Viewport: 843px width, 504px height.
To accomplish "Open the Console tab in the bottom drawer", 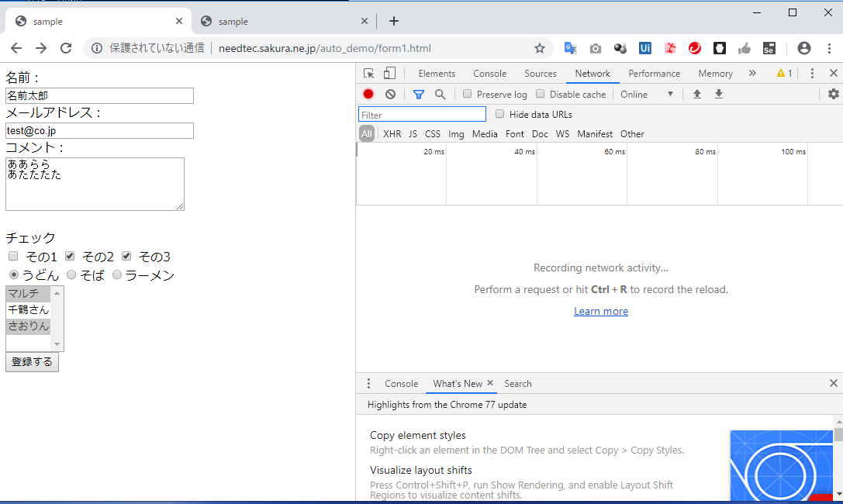I will point(401,384).
